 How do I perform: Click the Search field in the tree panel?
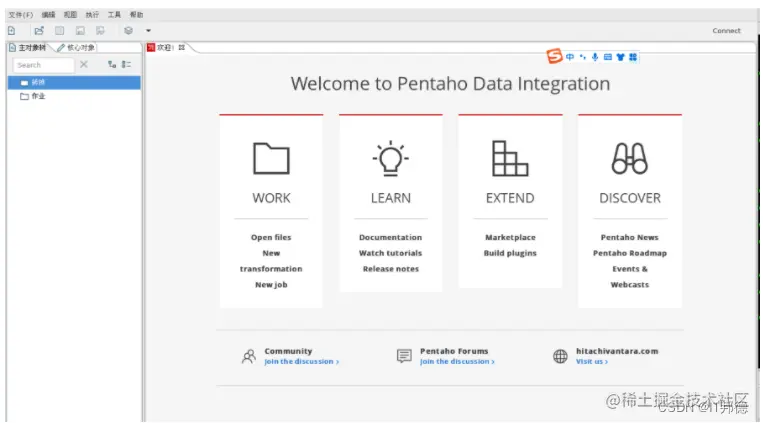(43, 65)
